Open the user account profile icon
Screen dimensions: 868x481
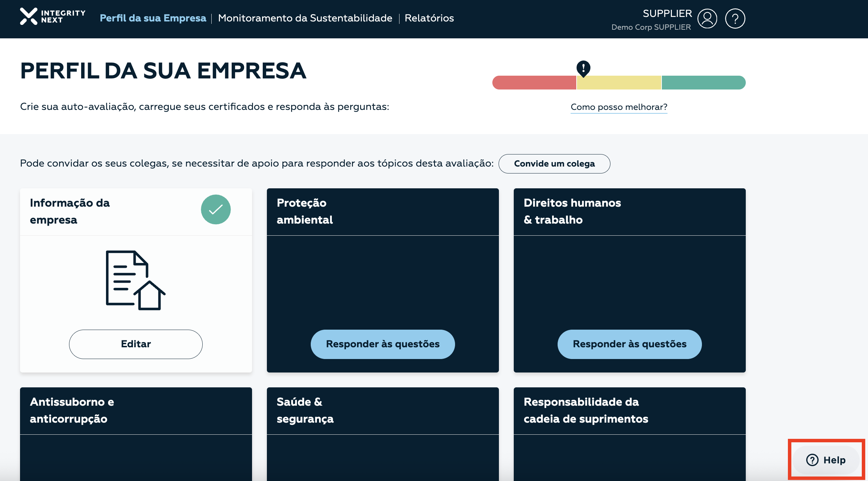[707, 18]
